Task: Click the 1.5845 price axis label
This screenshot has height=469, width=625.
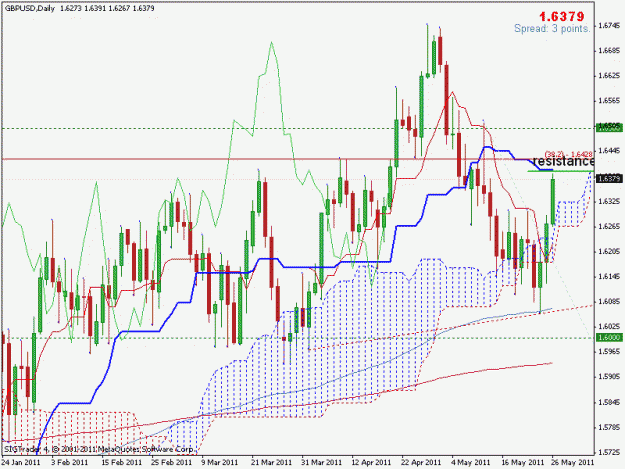Action: (609, 402)
